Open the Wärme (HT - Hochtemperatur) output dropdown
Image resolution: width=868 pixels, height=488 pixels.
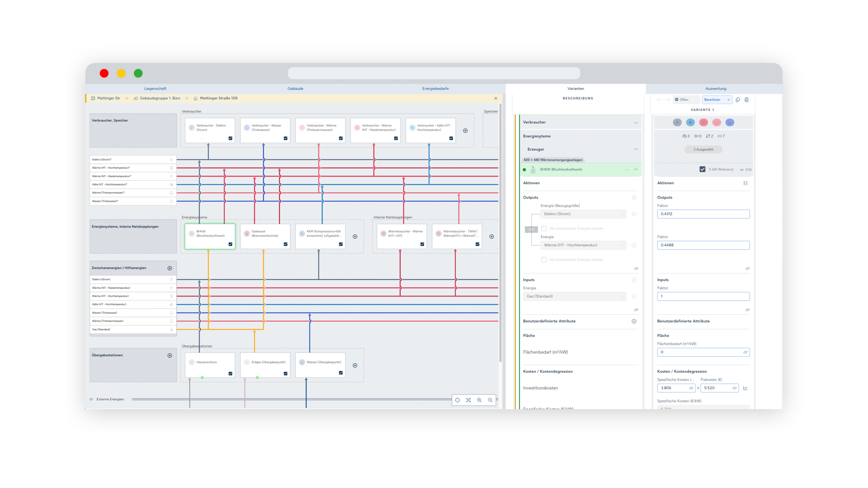tap(583, 245)
